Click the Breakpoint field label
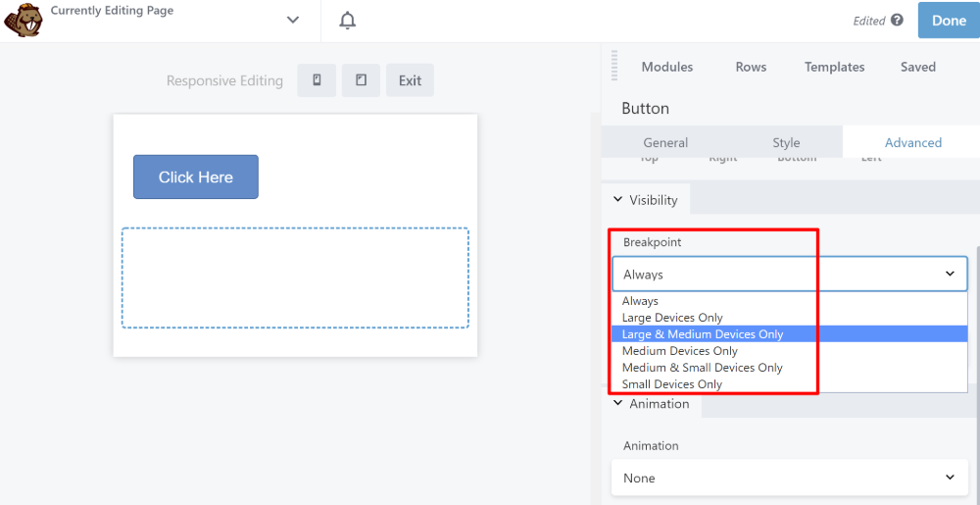Screen dimensions: 980x505 click(653, 242)
